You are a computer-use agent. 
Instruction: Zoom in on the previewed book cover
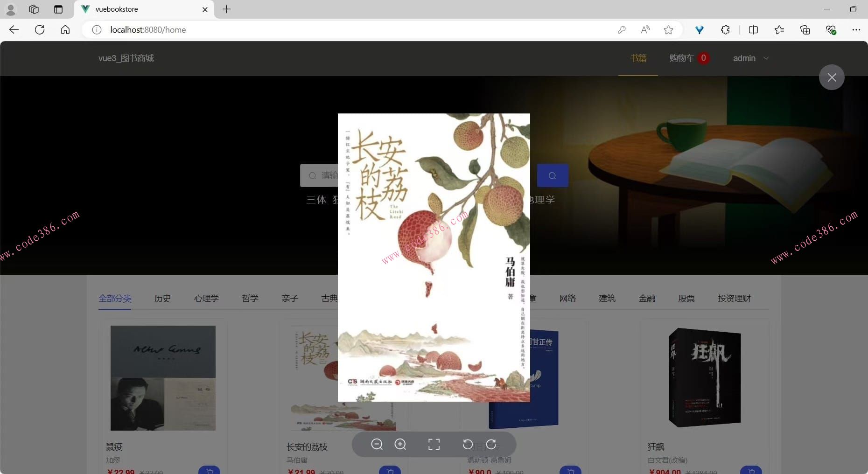[400, 444]
